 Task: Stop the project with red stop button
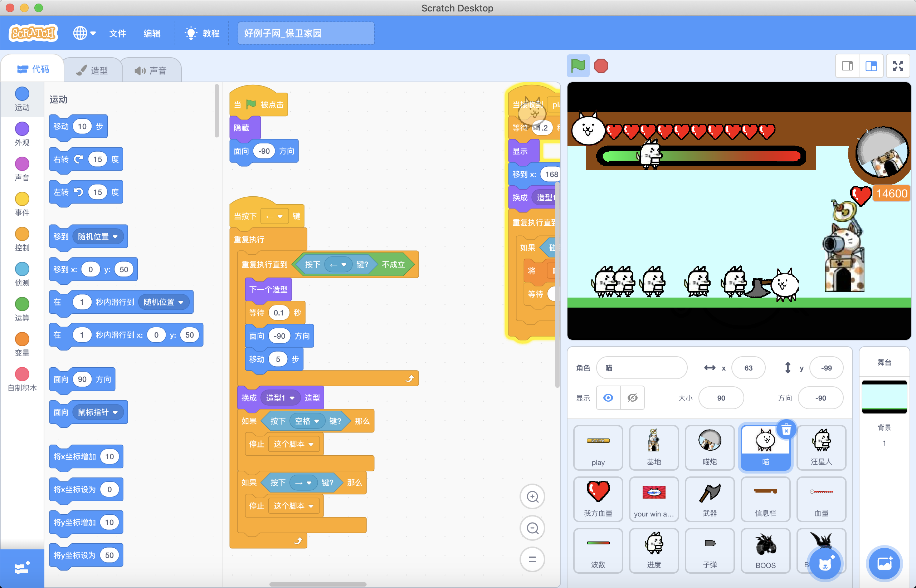click(601, 66)
